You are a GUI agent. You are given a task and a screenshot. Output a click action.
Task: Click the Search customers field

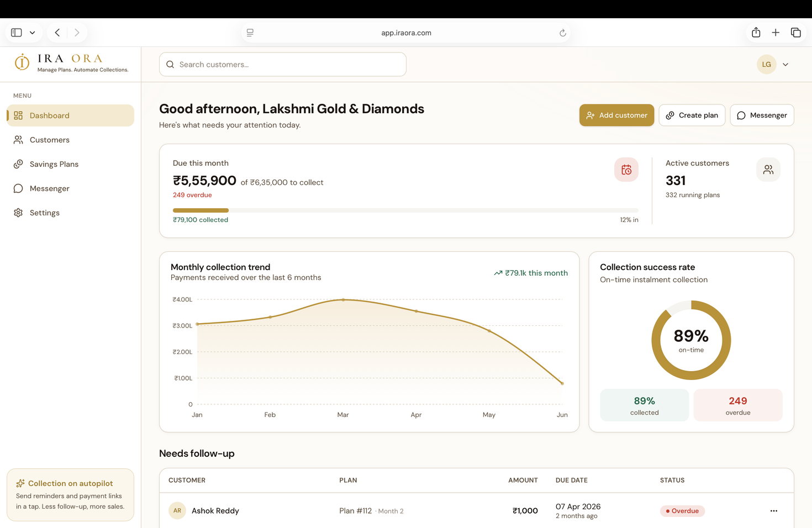[x=283, y=65]
